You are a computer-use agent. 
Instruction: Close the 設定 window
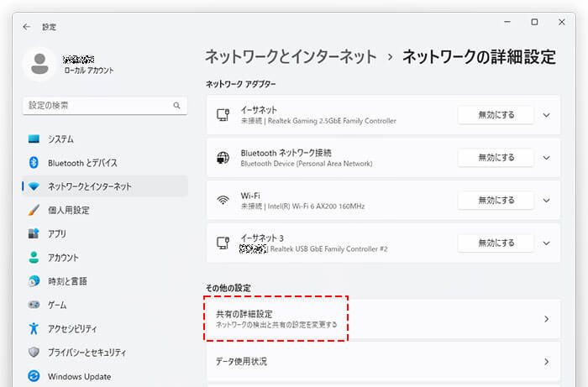[561, 22]
